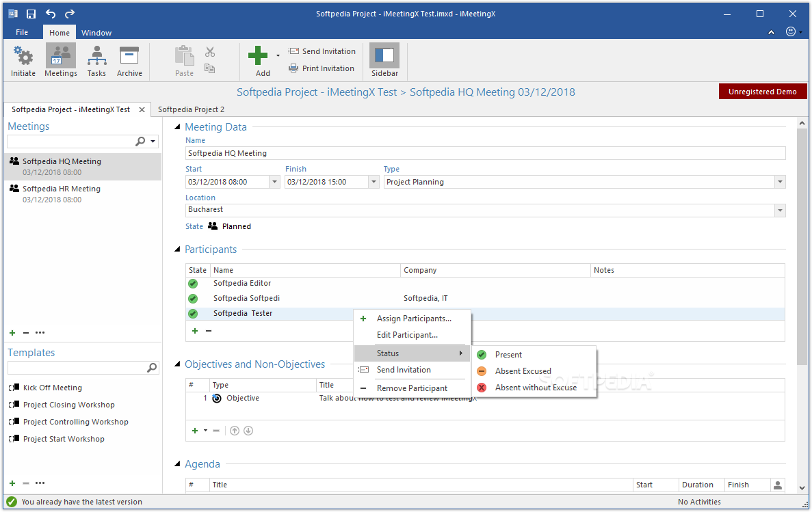Click Softpedia Editor's green status icon
Screen dimensions: 812x512
tap(193, 284)
